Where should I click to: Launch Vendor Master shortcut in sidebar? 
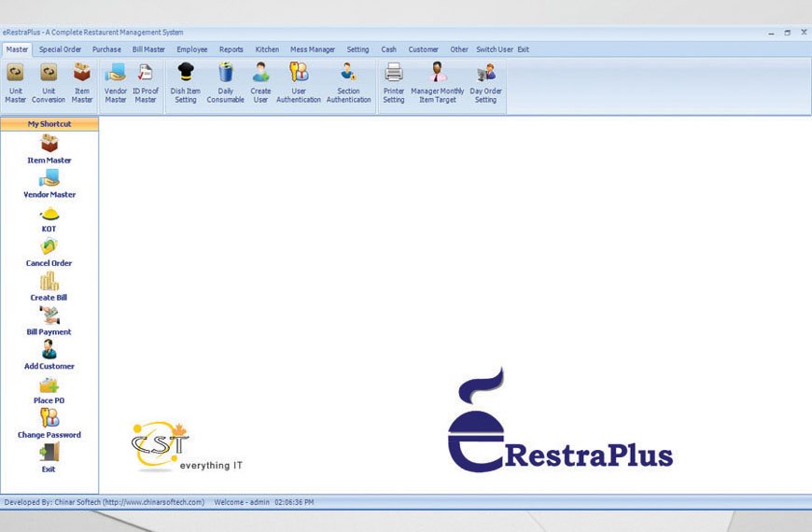pyautogui.click(x=49, y=184)
